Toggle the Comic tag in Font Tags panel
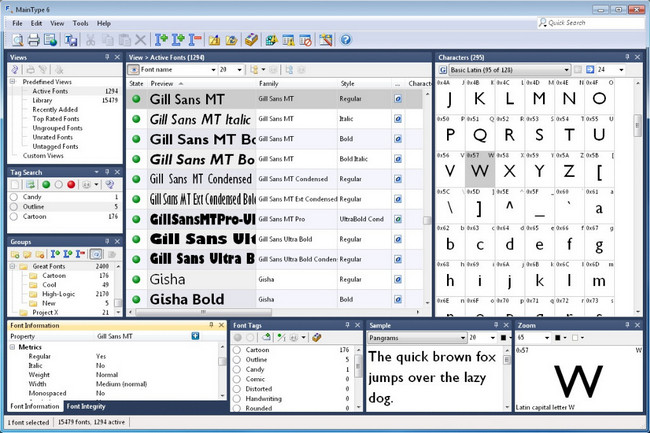The height and width of the screenshot is (433, 650). click(x=237, y=379)
